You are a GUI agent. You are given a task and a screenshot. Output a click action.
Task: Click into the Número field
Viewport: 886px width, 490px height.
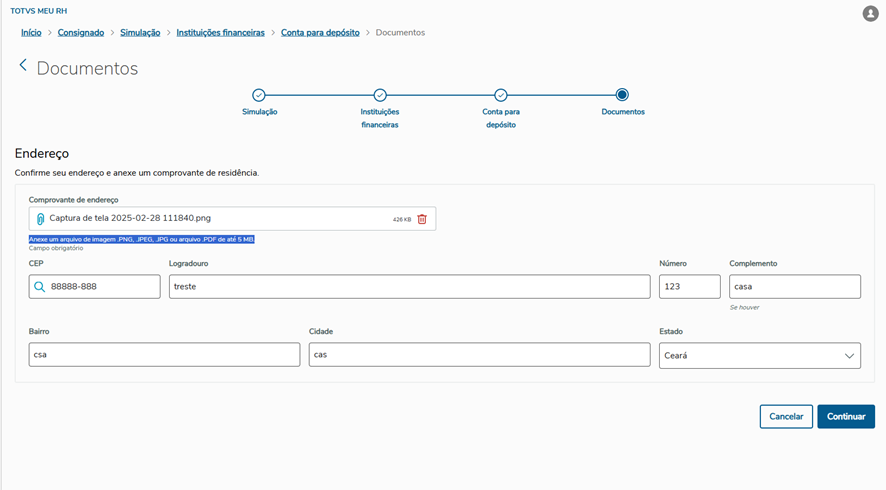coord(689,287)
